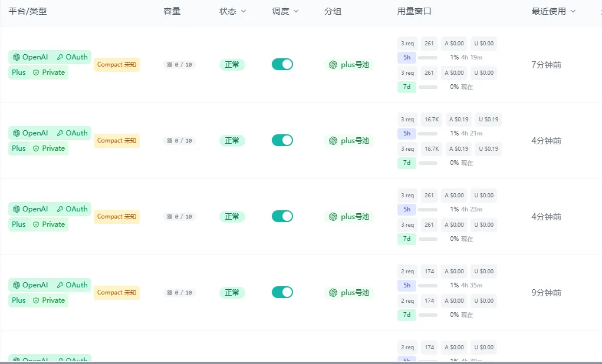Click Private shield icon in the 7分钟前 row
602x364 pixels.
click(36, 72)
